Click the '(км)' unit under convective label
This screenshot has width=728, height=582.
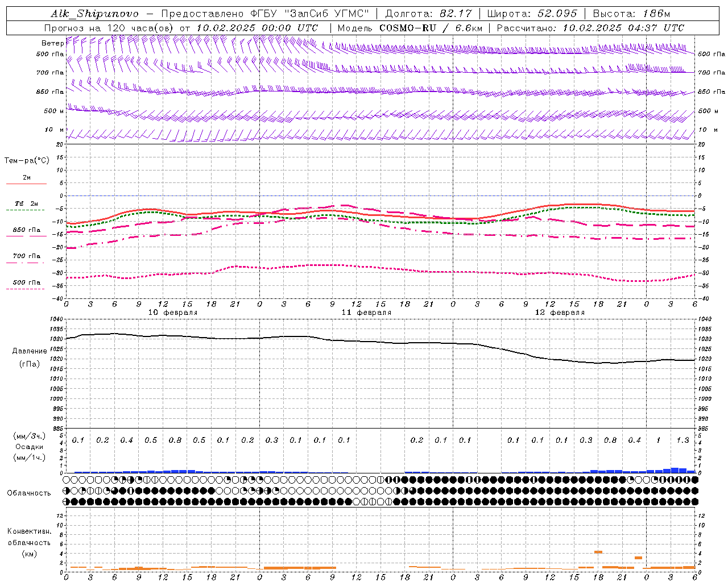(x=29, y=554)
